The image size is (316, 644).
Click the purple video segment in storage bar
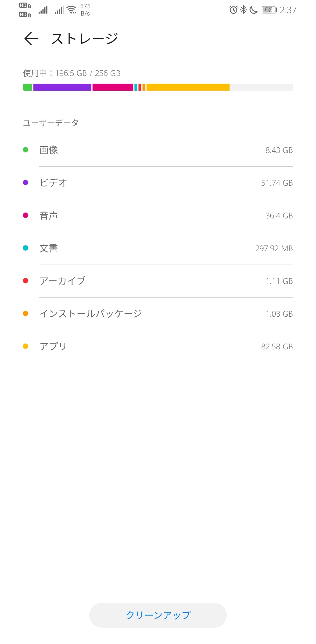point(62,87)
